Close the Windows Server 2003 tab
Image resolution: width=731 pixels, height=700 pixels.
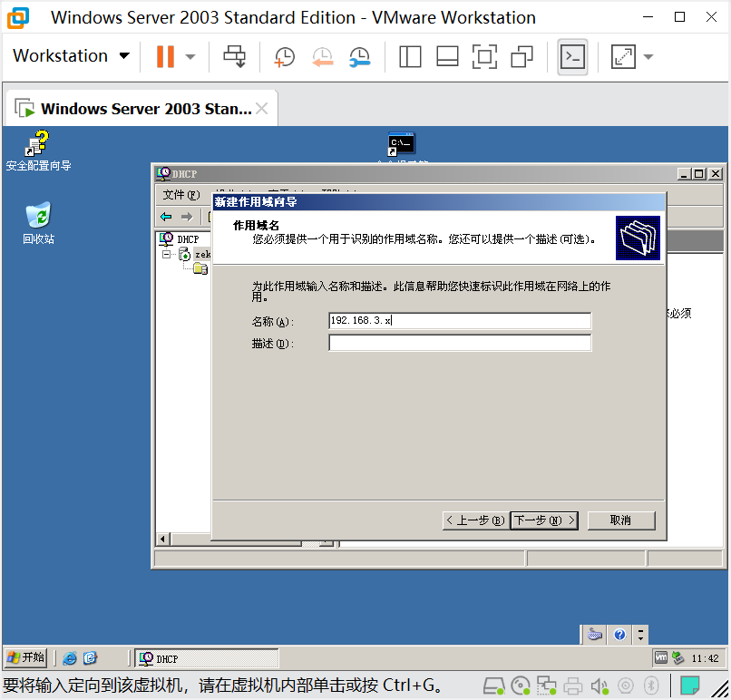(262, 109)
